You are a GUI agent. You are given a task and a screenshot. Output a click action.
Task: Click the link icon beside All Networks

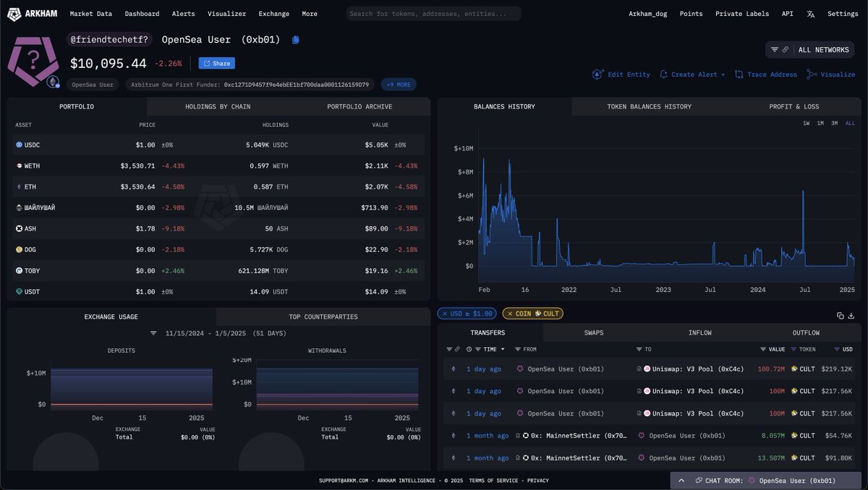click(x=786, y=50)
